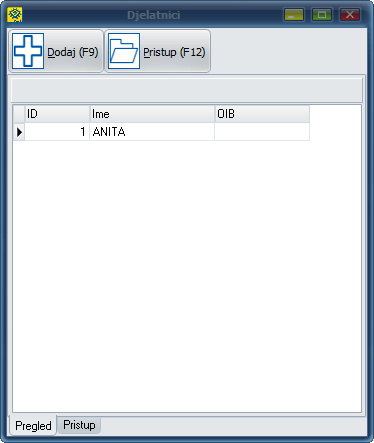Select the ID cell with value 1
Image resolution: width=374 pixels, height=443 pixels.
tap(57, 132)
